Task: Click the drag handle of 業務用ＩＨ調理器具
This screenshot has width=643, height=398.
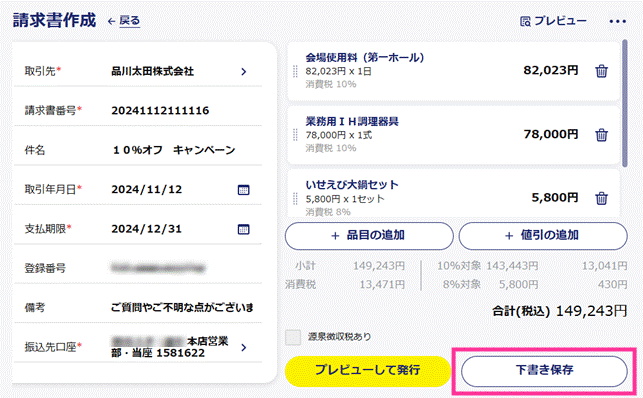Action: pos(295,135)
